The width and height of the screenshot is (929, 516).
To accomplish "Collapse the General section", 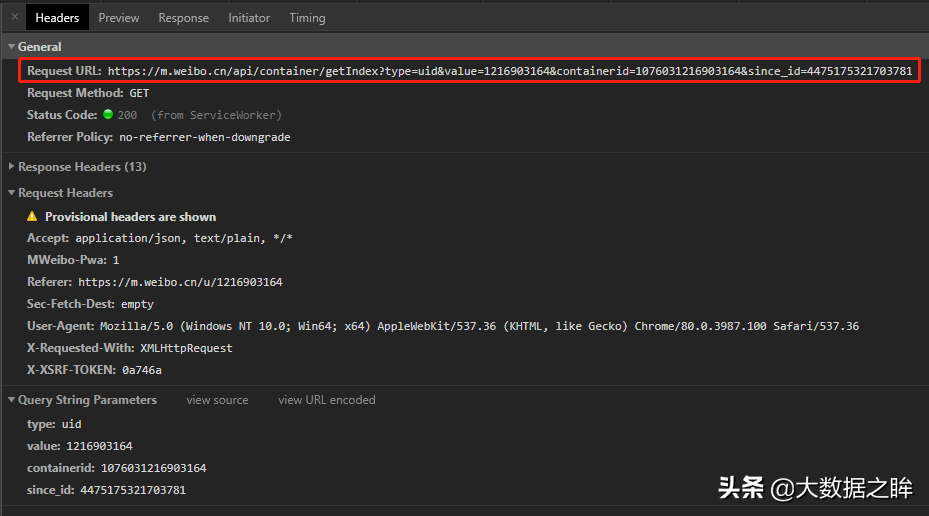I will coord(11,46).
